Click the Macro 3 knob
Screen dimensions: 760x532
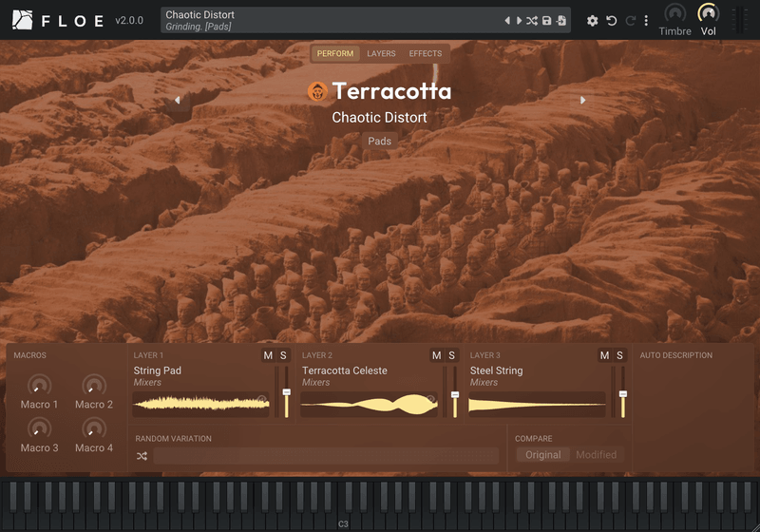(x=39, y=428)
